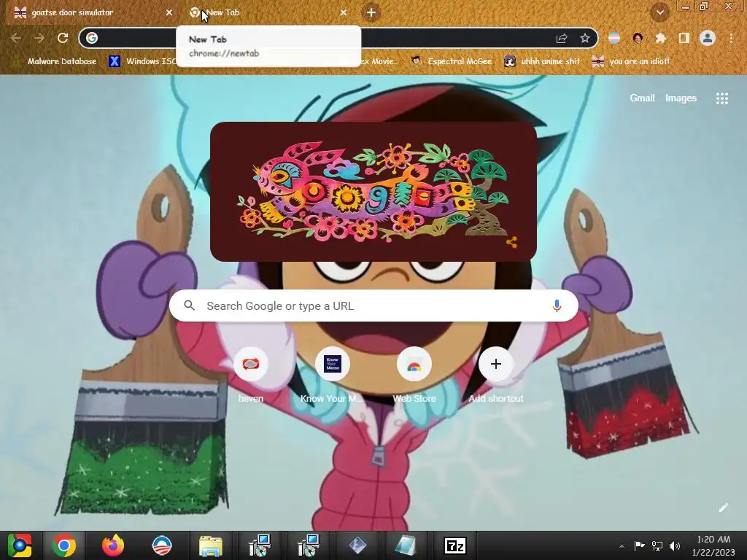Open Action Center flag in tray
The height and width of the screenshot is (560, 747).
639,545
